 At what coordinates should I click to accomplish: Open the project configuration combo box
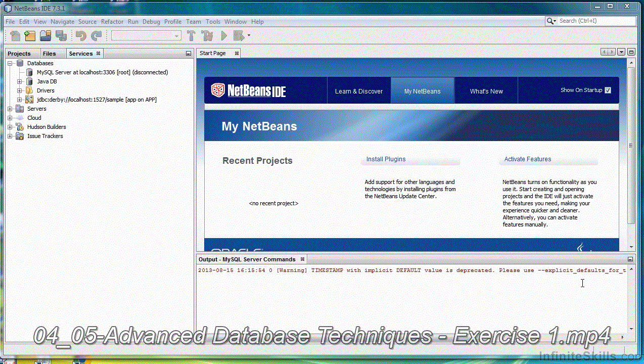[146, 35]
